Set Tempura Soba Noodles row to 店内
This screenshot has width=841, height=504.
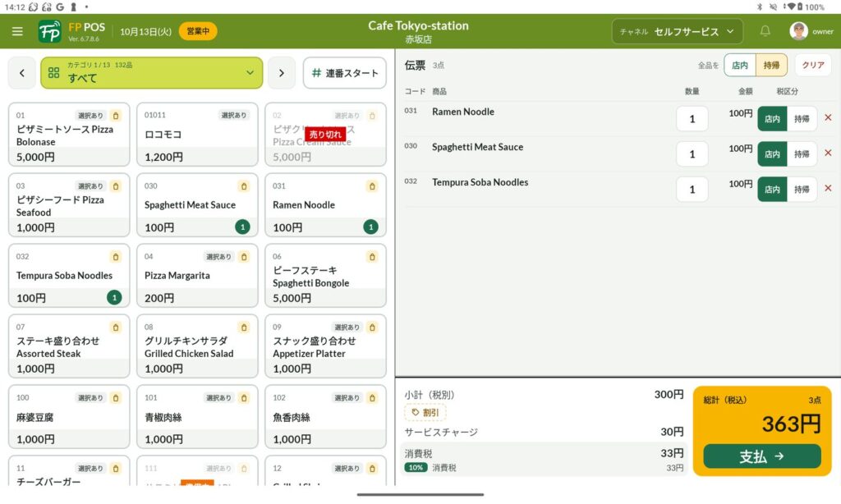tap(772, 190)
